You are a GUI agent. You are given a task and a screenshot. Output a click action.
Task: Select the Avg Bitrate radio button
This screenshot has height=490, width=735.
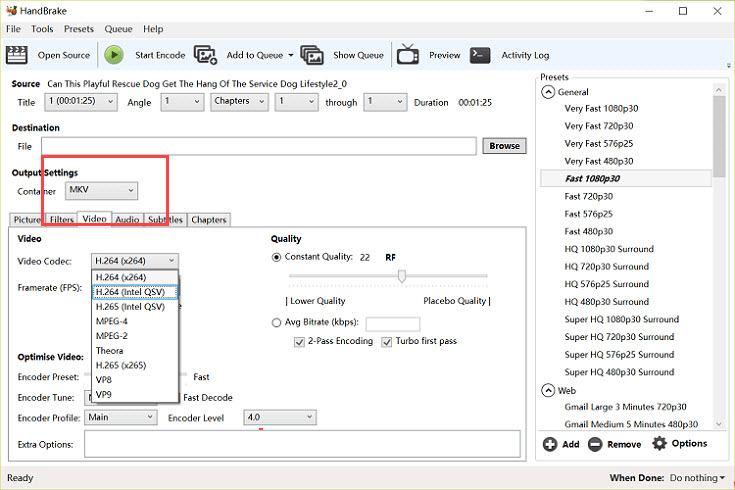point(277,323)
